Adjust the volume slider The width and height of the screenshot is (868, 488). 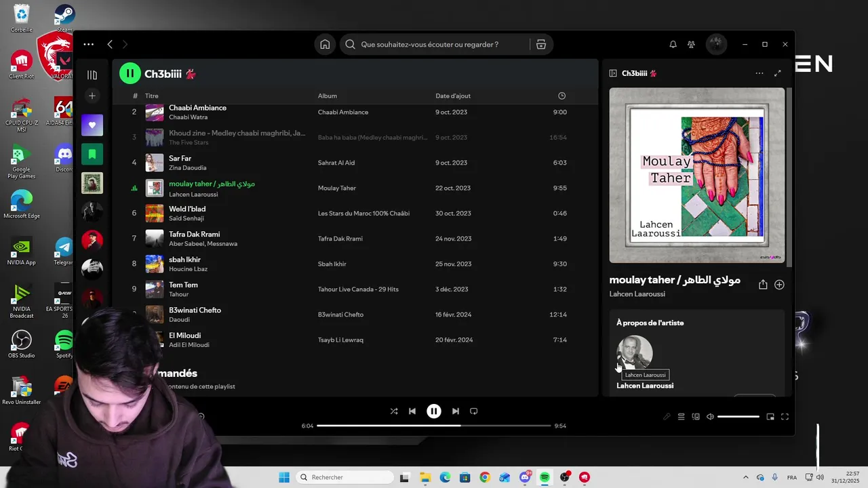(738, 417)
